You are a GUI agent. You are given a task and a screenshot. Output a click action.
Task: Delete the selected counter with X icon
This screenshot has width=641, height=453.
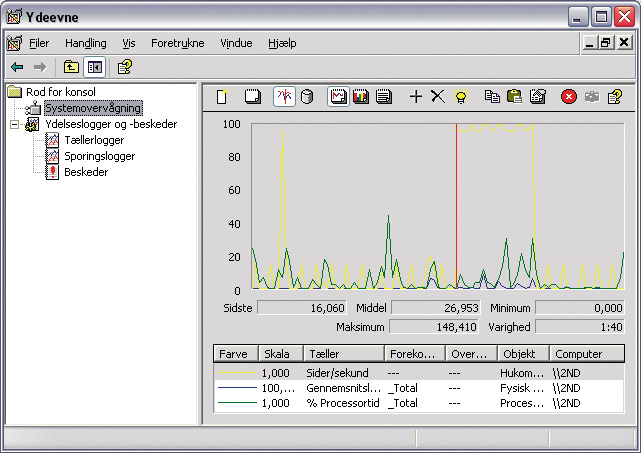[437, 96]
